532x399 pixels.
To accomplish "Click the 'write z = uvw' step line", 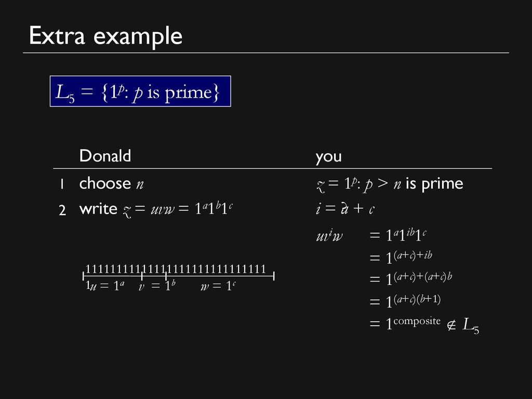I will (156, 209).
